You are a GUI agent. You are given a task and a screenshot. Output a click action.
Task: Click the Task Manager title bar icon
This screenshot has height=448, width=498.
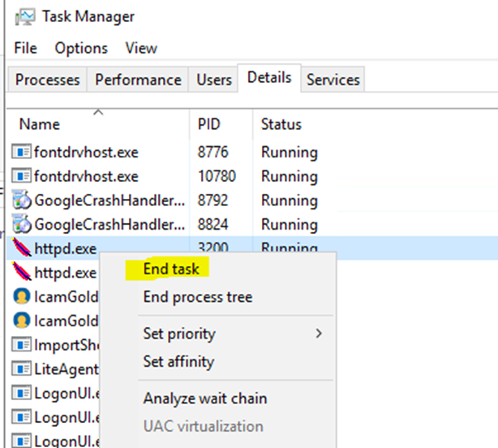point(25,17)
